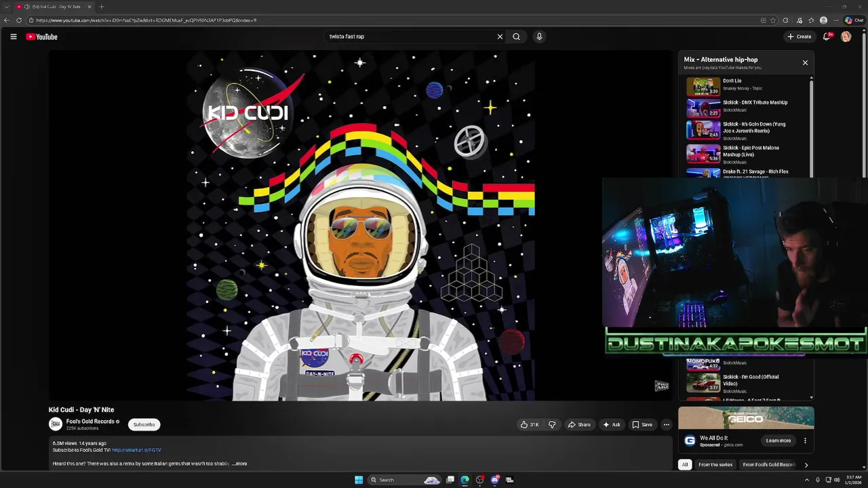Click the video player to pause

(x=360, y=226)
